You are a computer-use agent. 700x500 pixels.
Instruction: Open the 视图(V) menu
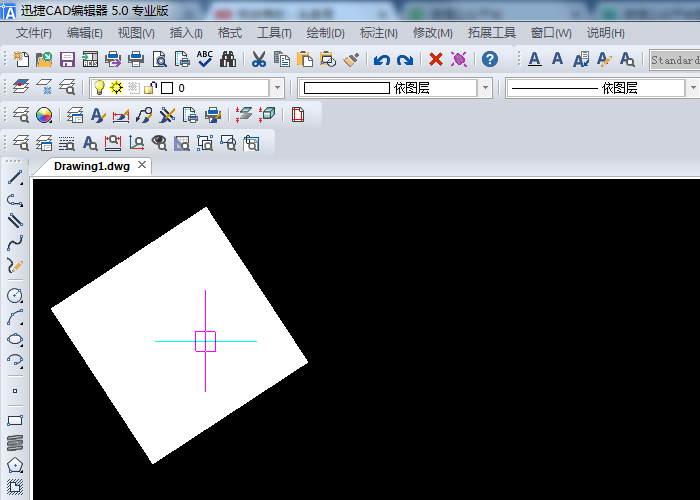point(136,33)
